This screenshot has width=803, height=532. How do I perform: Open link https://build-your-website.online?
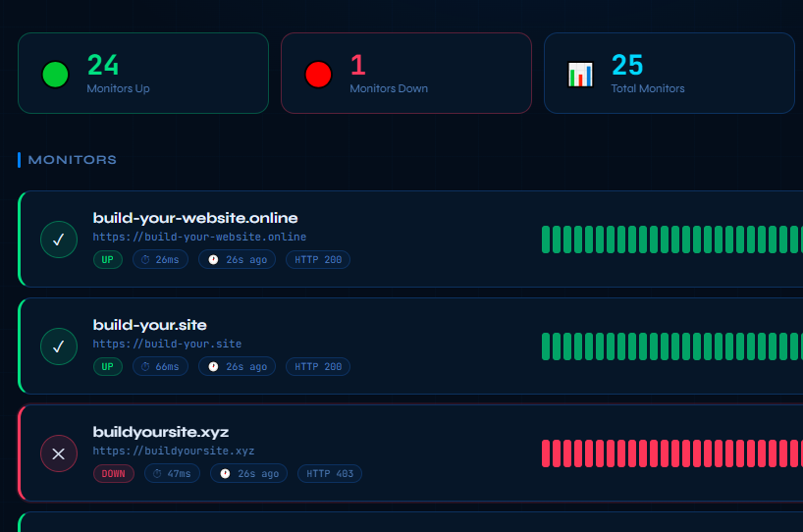tap(199, 238)
